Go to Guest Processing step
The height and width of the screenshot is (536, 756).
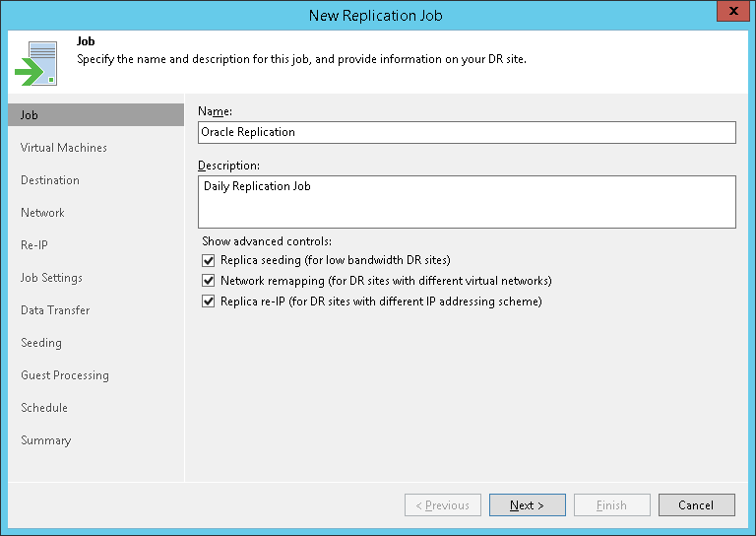[x=65, y=375]
